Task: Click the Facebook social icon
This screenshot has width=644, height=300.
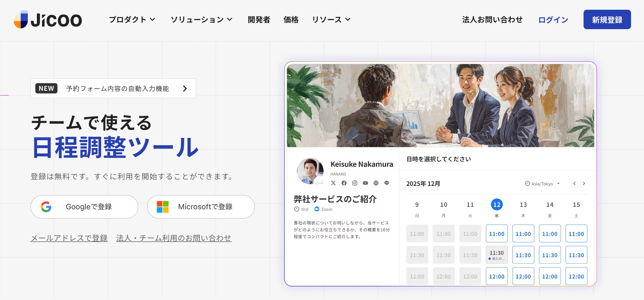Action: click(344, 183)
